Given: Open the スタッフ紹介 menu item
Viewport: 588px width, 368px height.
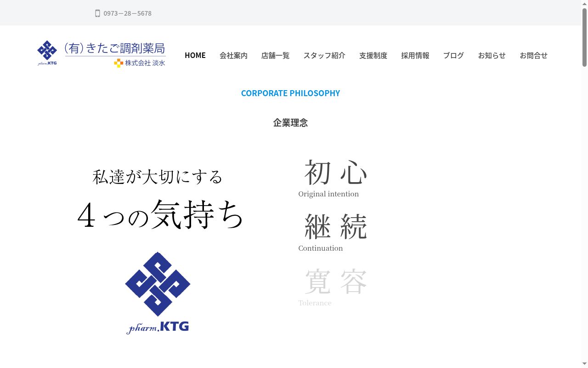Looking at the screenshot, I should 324,55.
